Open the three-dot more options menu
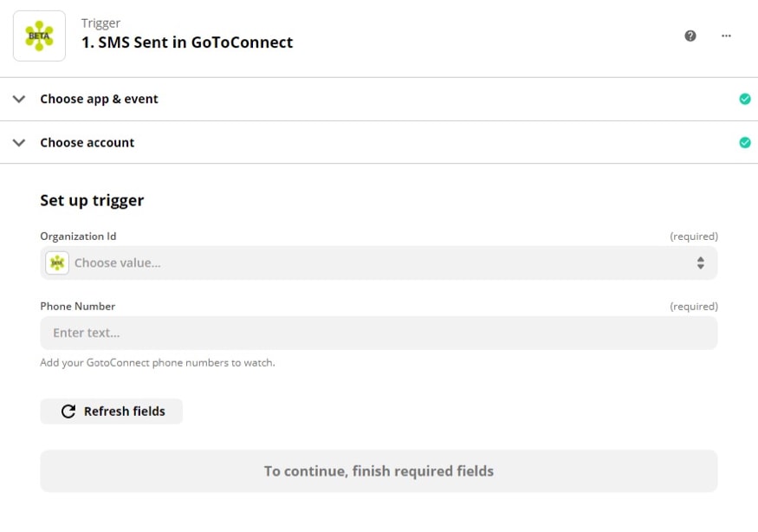This screenshot has width=758, height=532. [x=726, y=36]
